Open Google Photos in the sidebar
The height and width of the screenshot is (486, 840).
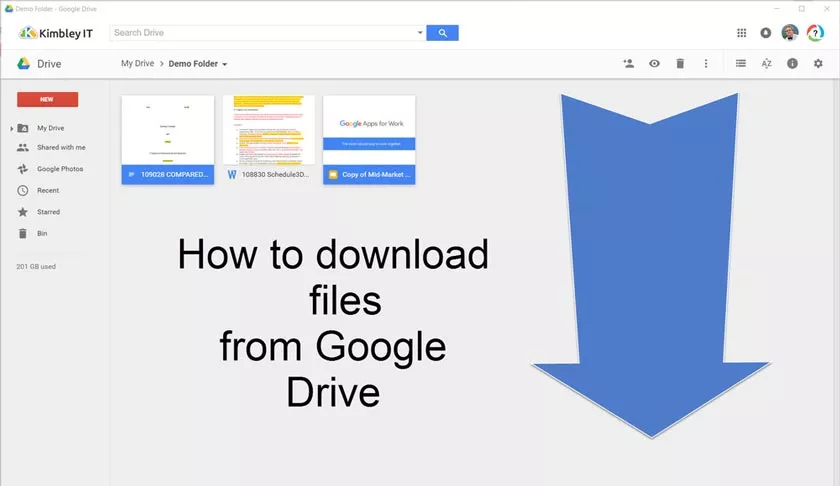[60, 169]
